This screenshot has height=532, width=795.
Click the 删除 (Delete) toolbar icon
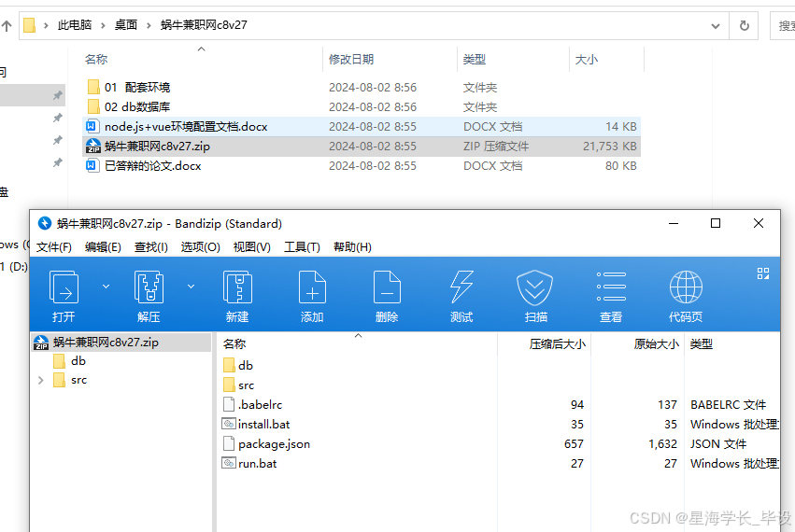click(x=387, y=287)
